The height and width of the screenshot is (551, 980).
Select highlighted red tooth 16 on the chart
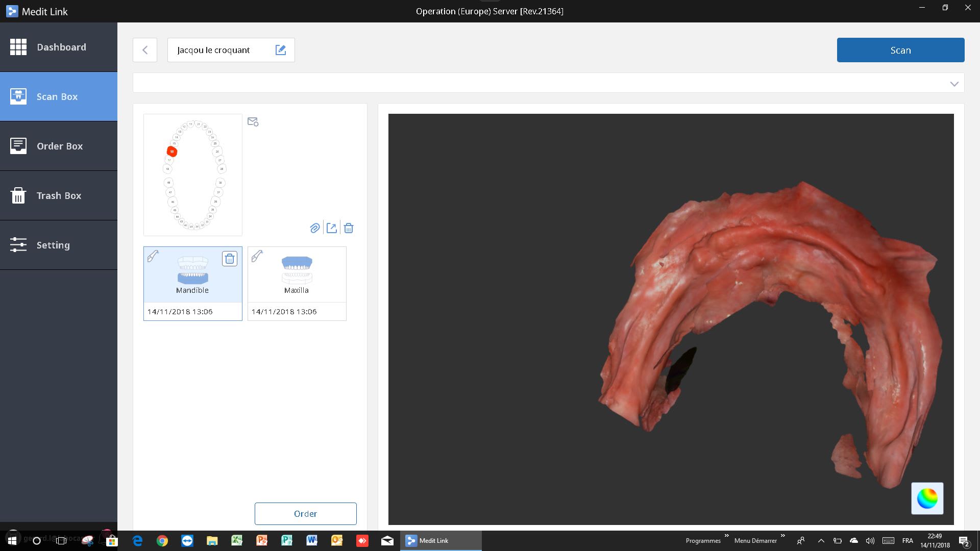click(x=172, y=152)
